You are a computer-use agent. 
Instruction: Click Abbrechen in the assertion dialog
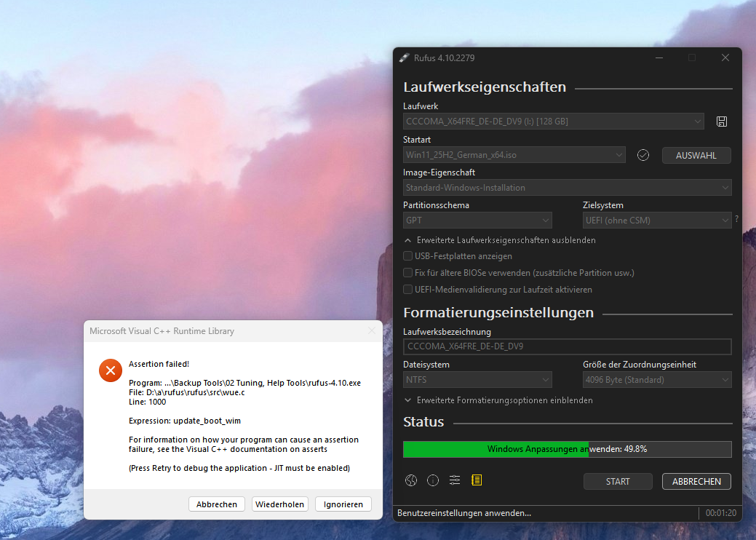coord(217,504)
